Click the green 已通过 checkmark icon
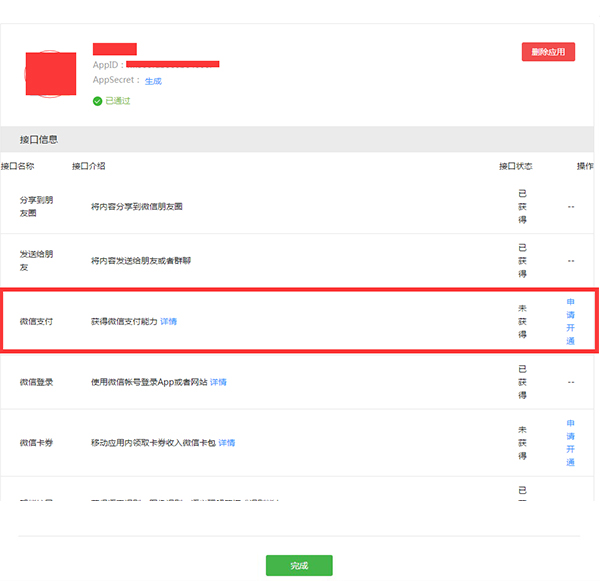 point(97,101)
